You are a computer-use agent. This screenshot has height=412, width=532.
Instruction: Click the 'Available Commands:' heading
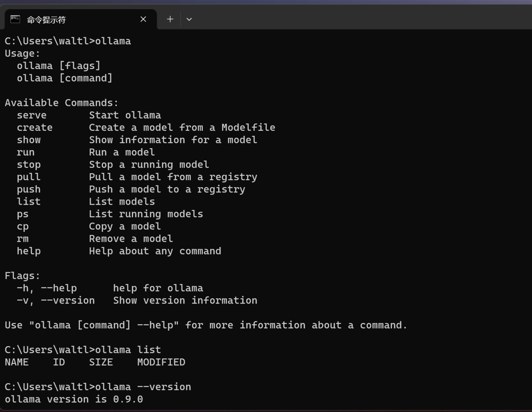coord(62,103)
